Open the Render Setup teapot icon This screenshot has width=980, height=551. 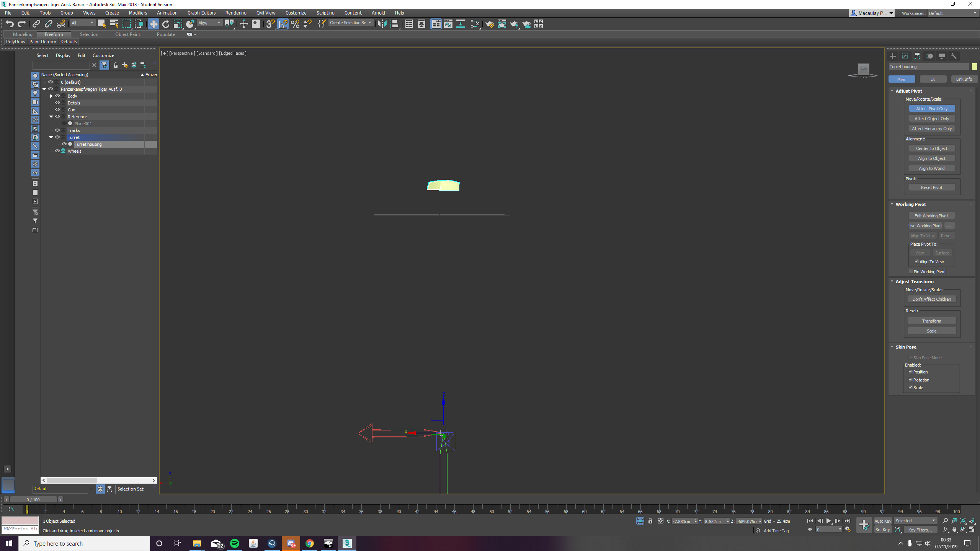coord(489,24)
